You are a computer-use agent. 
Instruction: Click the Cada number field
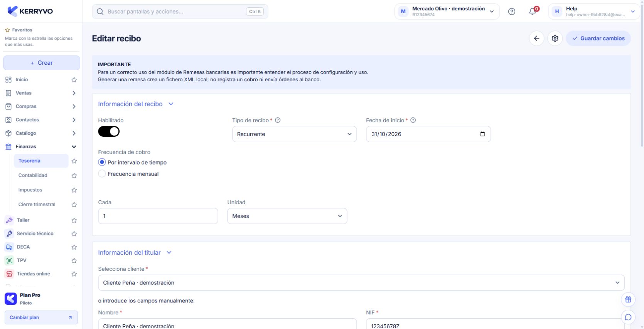(158, 216)
